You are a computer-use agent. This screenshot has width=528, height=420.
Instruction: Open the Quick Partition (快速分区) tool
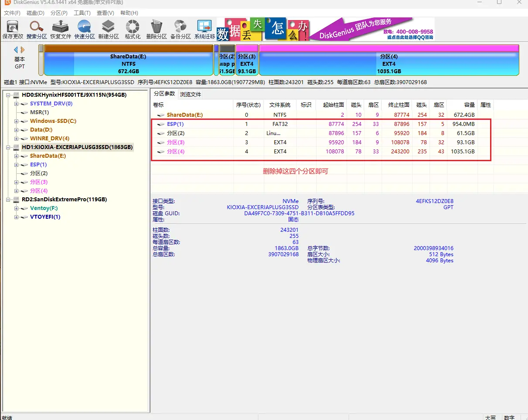[x=85, y=30]
